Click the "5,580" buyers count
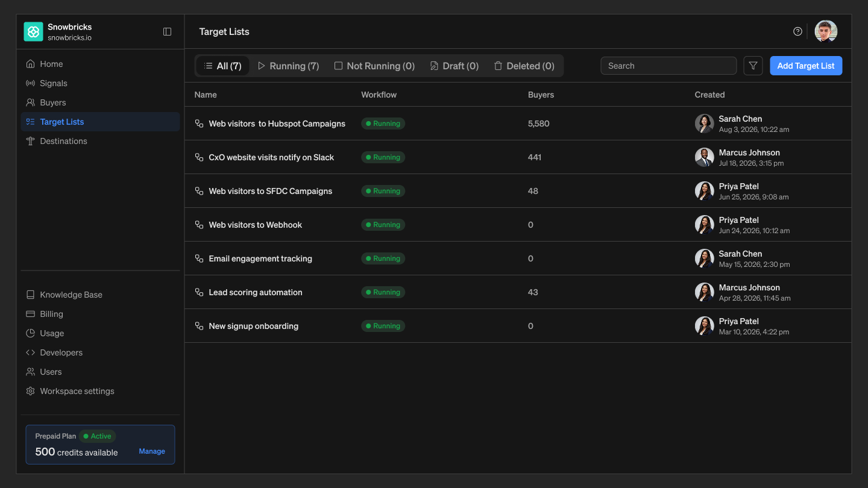Viewport: 868px width, 488px height. (539, 124)
